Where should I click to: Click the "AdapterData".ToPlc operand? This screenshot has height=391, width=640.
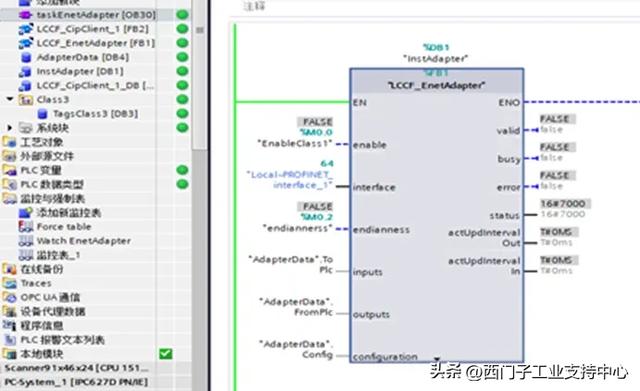click(291, 264)
